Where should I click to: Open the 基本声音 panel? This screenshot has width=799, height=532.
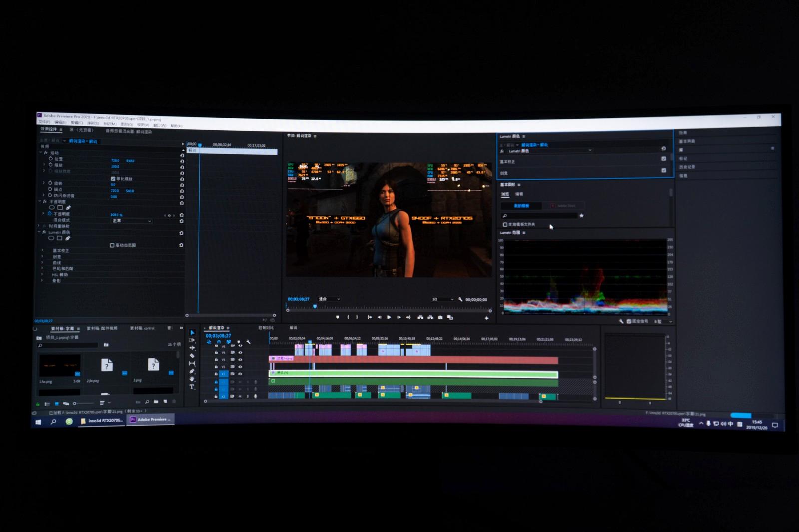pos(687,141)
